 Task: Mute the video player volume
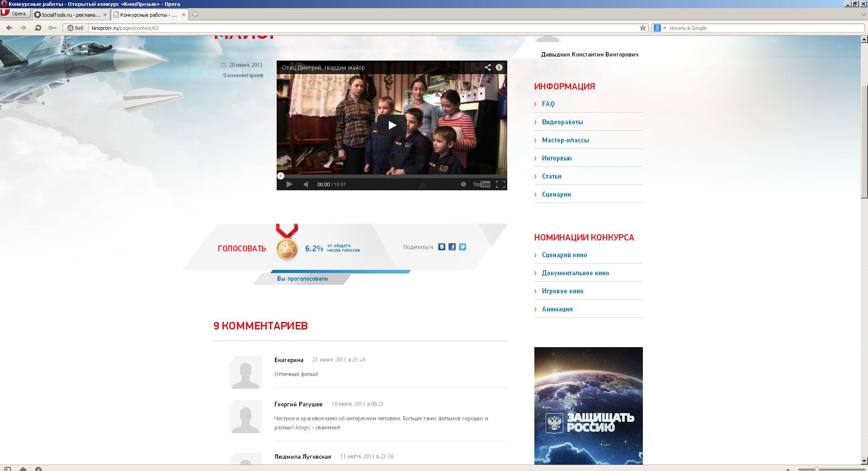pyautogui.click(x=306, y=184)
